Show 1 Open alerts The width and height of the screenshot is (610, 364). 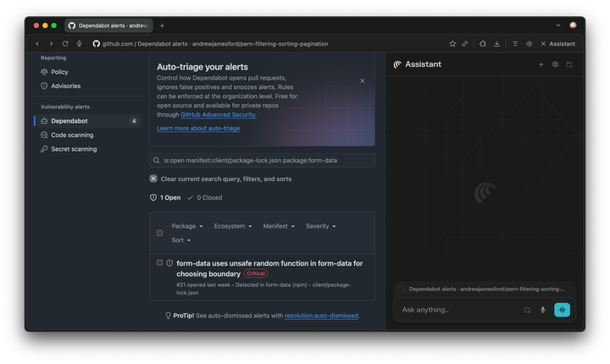click(165, 197)
